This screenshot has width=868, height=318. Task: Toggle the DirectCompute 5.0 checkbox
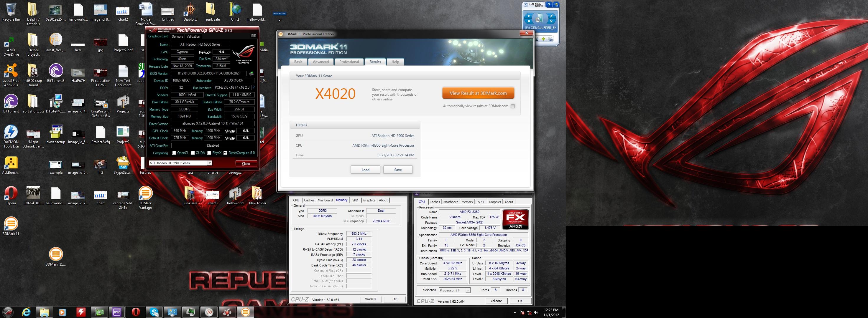coord(226,153)
